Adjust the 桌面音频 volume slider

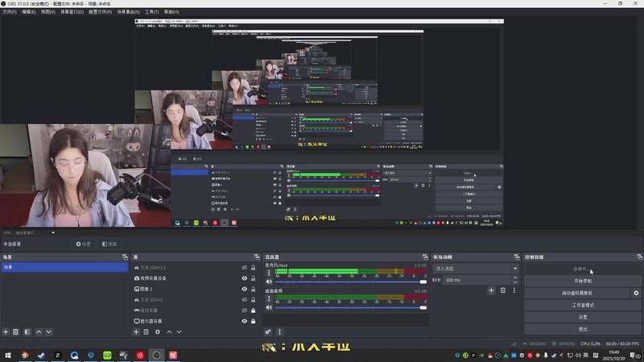point(350,307)
